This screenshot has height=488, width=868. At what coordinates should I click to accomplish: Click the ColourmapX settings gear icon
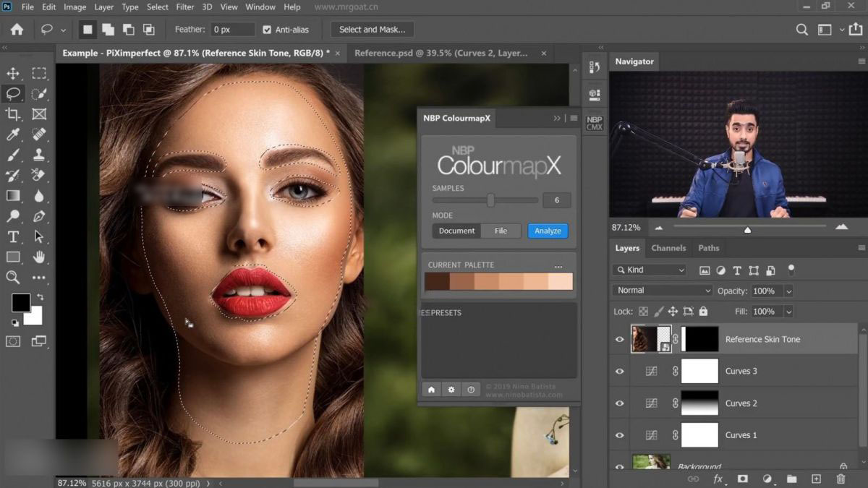451,390
